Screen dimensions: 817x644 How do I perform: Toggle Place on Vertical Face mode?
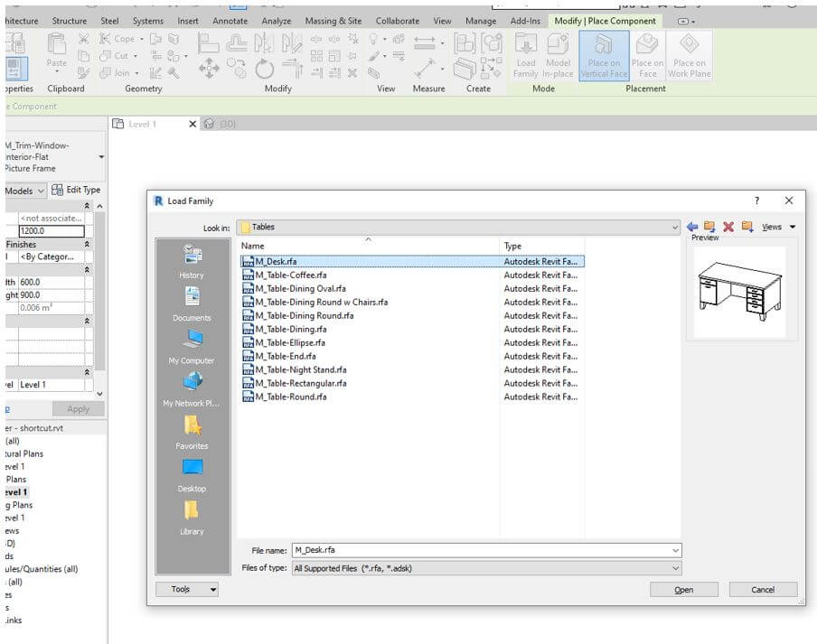point(603,54)
